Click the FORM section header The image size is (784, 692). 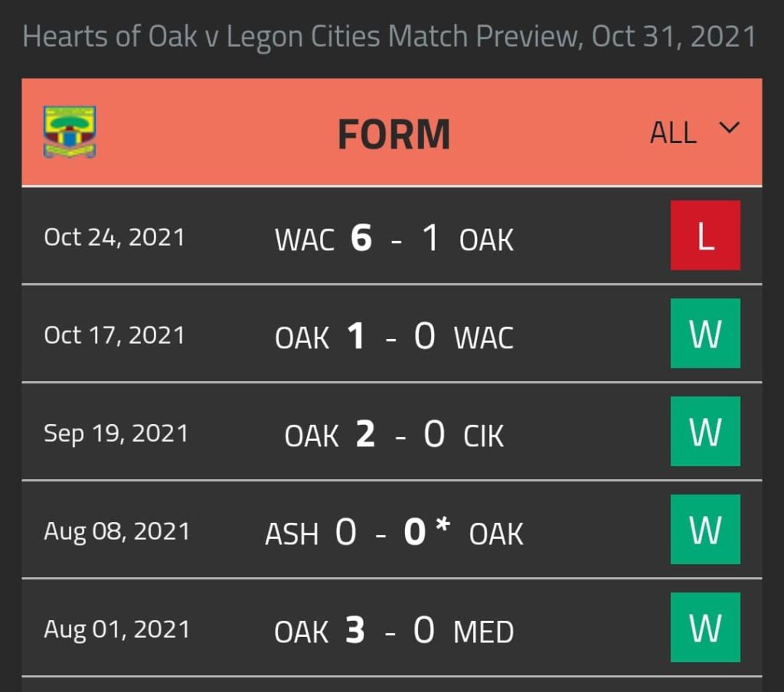[394, 134]
